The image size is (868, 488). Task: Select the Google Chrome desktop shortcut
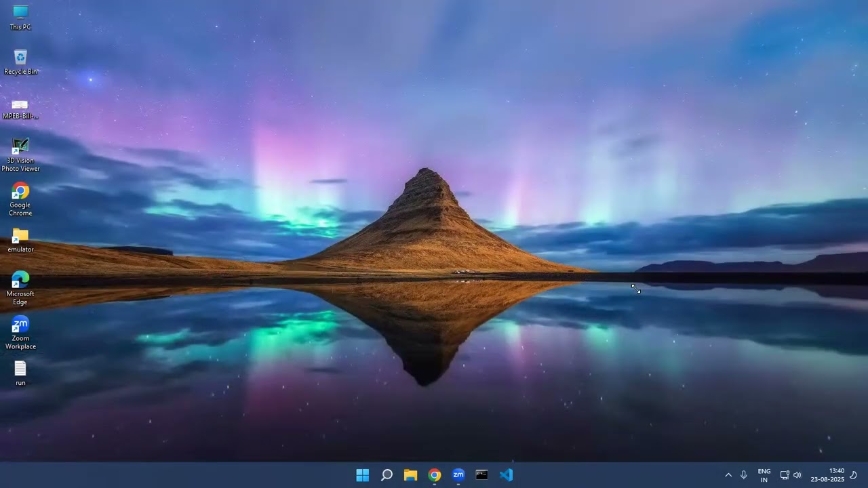(x=20, y=200)
